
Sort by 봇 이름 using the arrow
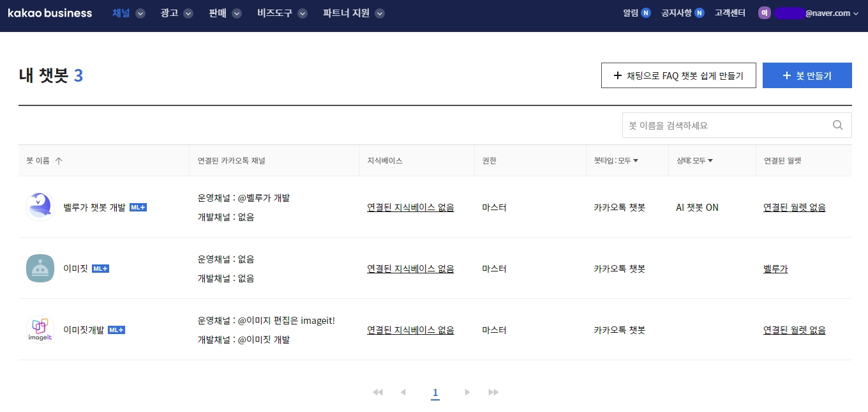click(x=59, y=161)
